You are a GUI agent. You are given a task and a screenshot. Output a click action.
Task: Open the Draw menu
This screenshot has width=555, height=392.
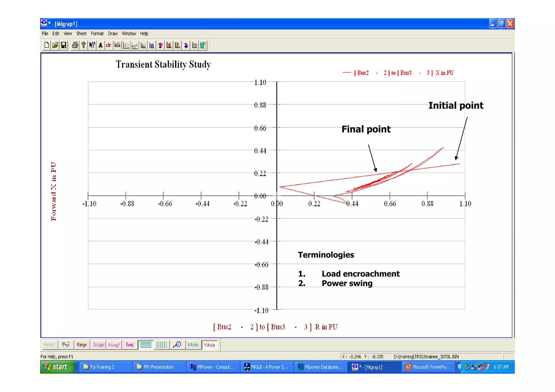pos(112,34)
